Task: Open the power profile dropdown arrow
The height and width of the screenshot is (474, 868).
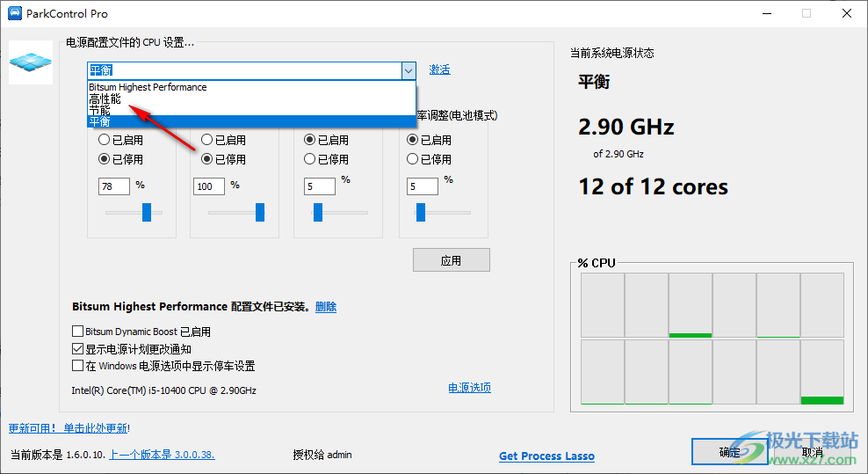Action: click(409, 70)
